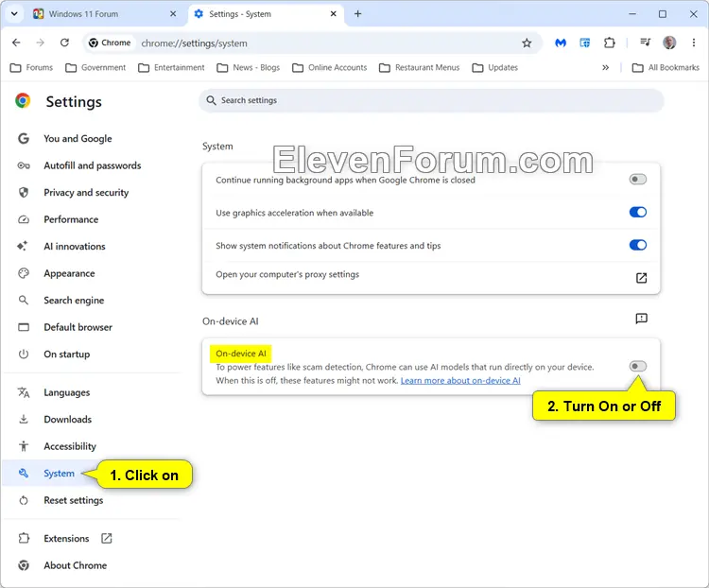This screenshot has width=709, height=588.
Task: Enable the On-device AI toggle
Action: [637, 366]
